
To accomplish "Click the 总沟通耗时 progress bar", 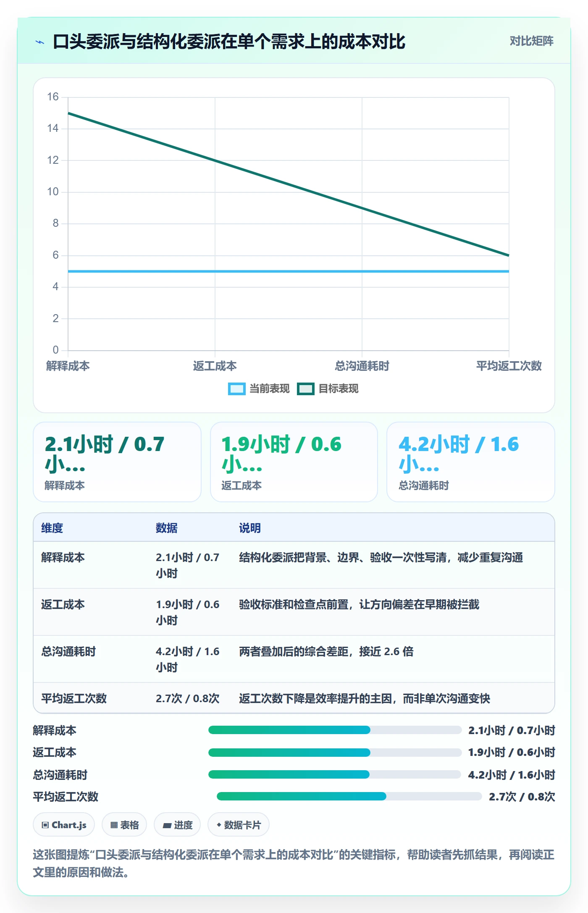I will [x=335, y=774].
